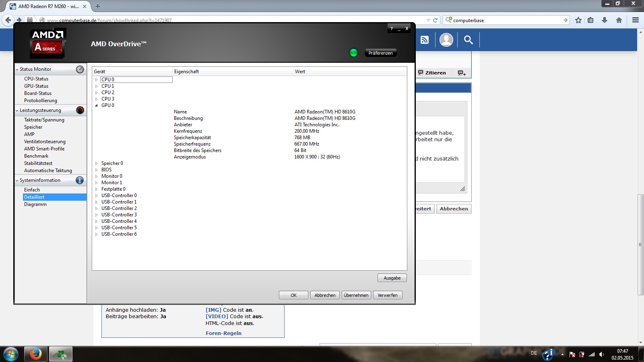Open the Windows Start button
The image size is (644, 362).
[10, 354]
